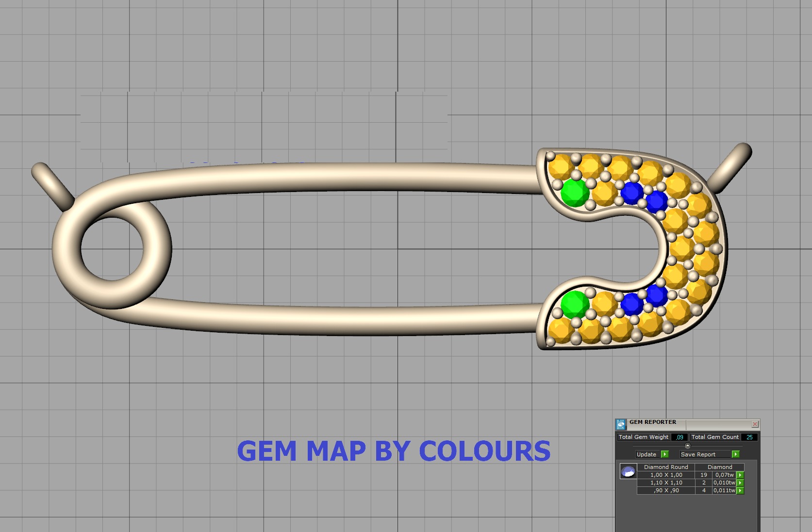The image size is (812, 532).
Task: Click the 0,010tw weight cell
Action: pyautogui.click(x=725, y=483)
